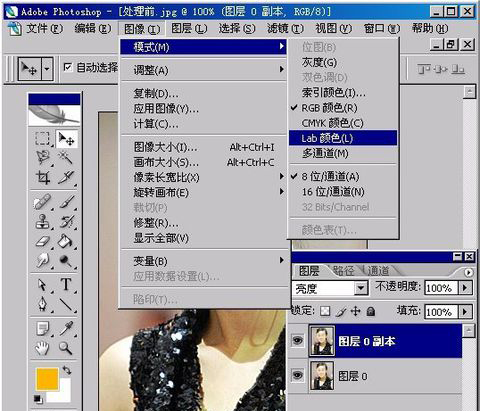This screenshot has width=480, height=411.
Task: Select the Magic Wand tool
Action: pos(66,157)
